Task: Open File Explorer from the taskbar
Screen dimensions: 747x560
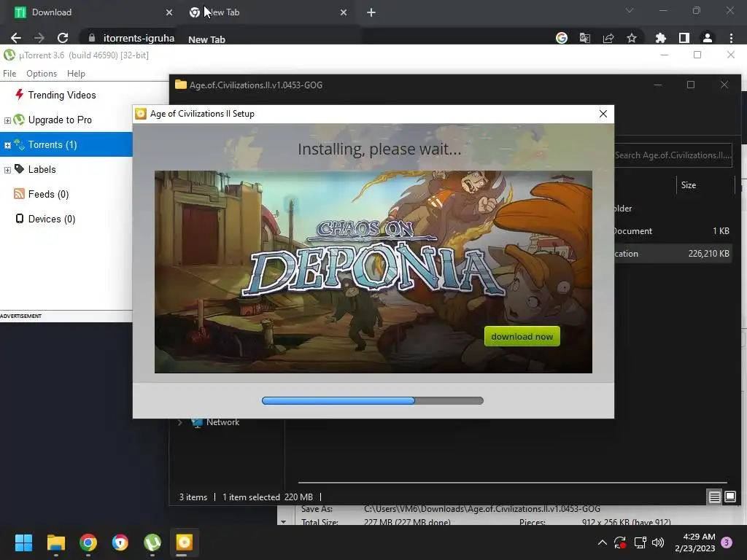Action: (x=55, y=542)
